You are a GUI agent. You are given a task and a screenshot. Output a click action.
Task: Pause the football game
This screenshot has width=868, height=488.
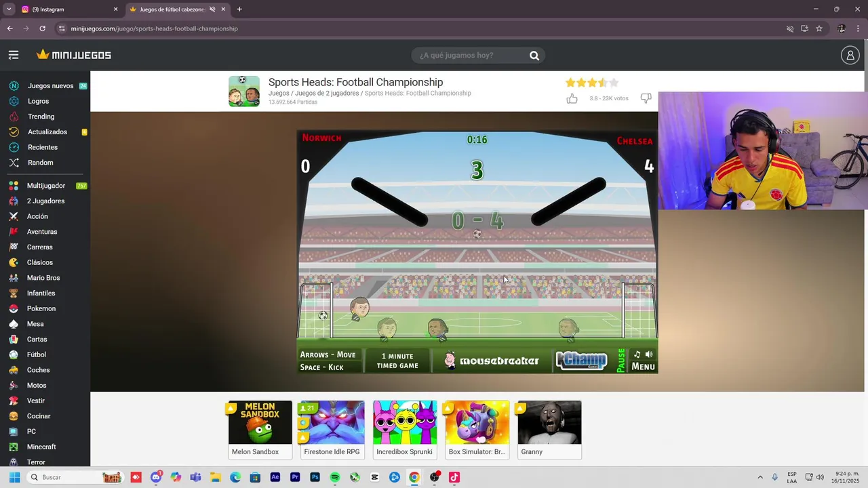[x=621, y=360]
